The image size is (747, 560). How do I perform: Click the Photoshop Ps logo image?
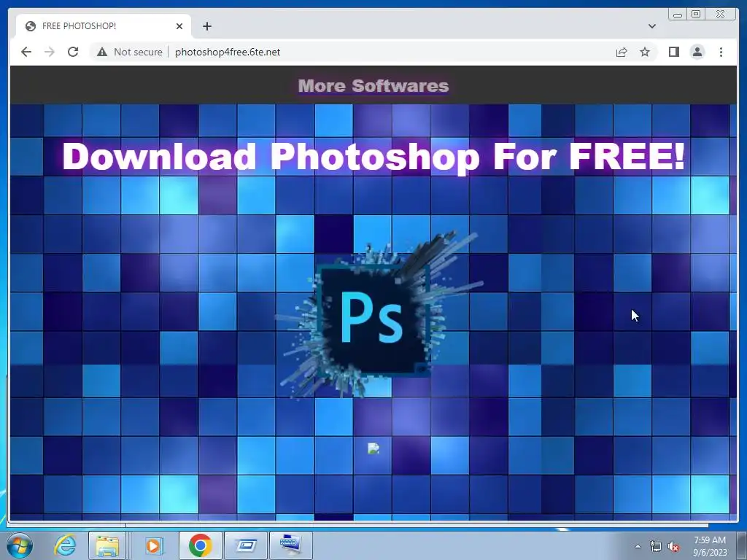(x=379, y=314)
